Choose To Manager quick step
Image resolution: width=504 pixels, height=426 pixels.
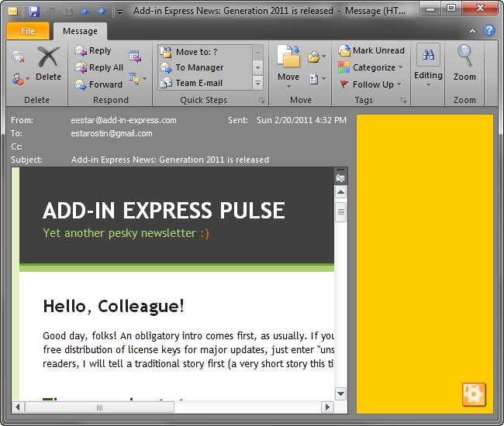click(205, 67)
